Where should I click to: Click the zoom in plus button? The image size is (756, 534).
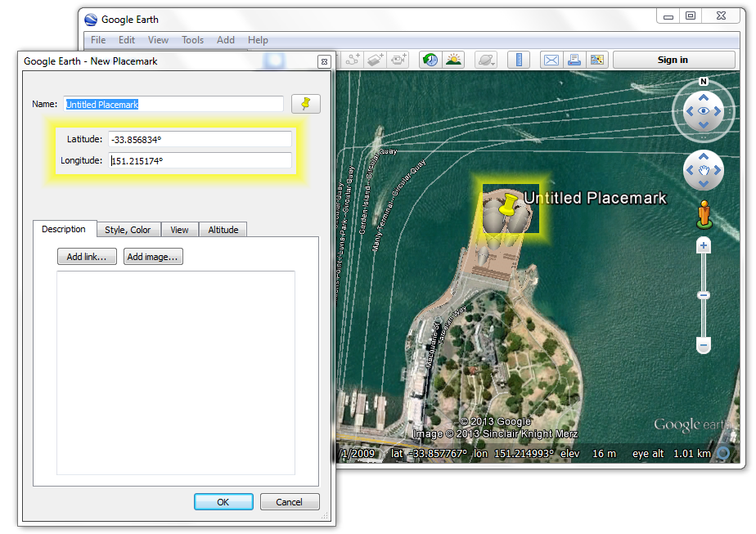[x=703, y=246]
